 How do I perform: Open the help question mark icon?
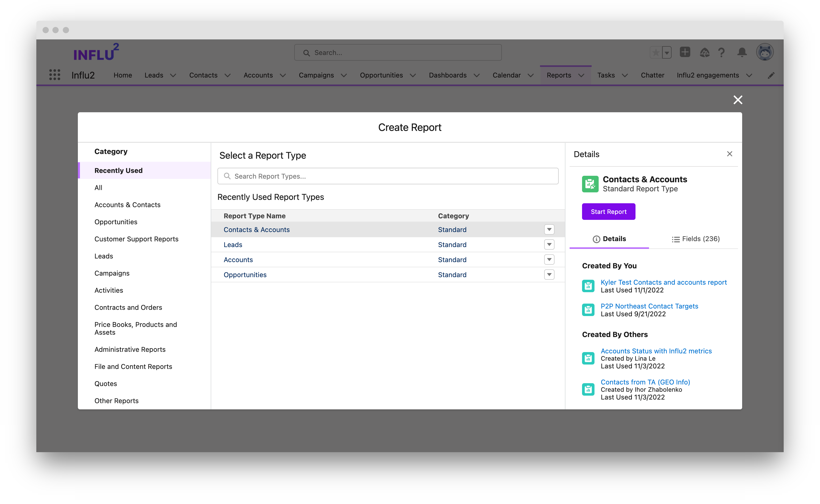pos(721,52)
